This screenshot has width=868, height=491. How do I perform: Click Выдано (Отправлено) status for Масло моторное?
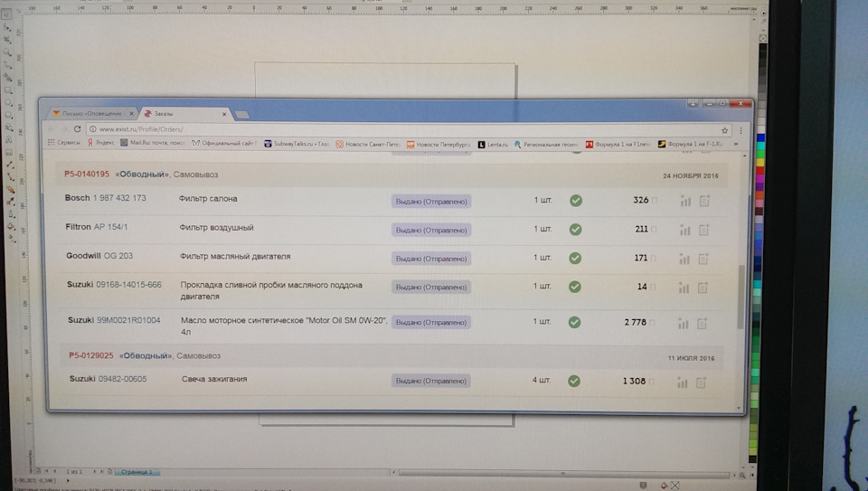click(431, 322)
